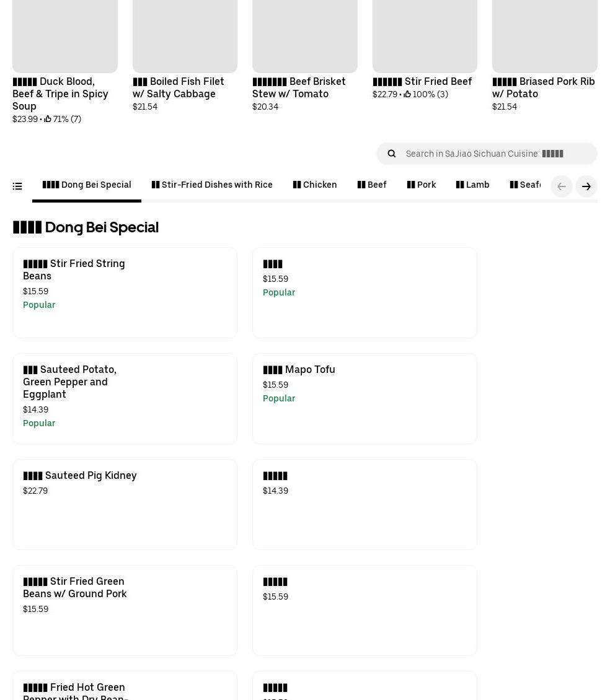Viewport: 610px width, 700px height.
Task: Open Sauteed Potato, Green Pepper and Eggplant
Action: tap(124, 398)
